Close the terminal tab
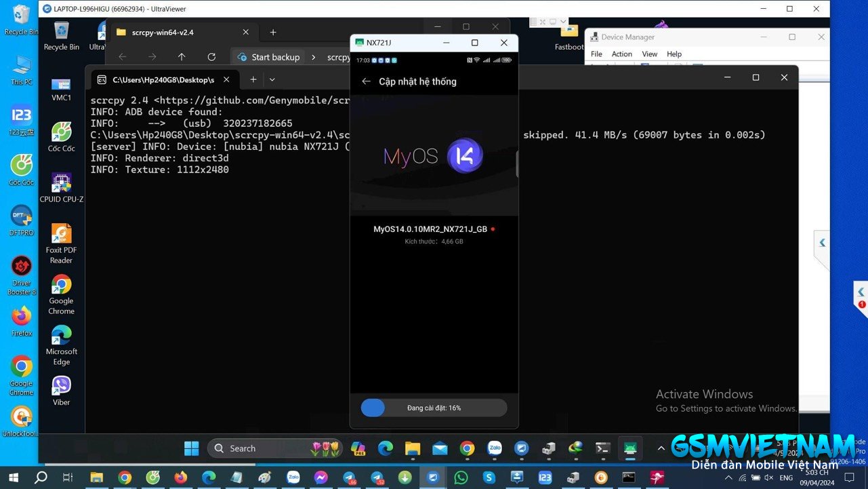The image size is (868, 489). (x=226, y=79)
